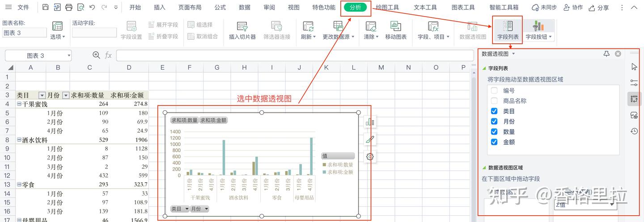Switch to the 公式 ribbon tab
The width and height of the screenshot is (644, 222).
[220, 8]
